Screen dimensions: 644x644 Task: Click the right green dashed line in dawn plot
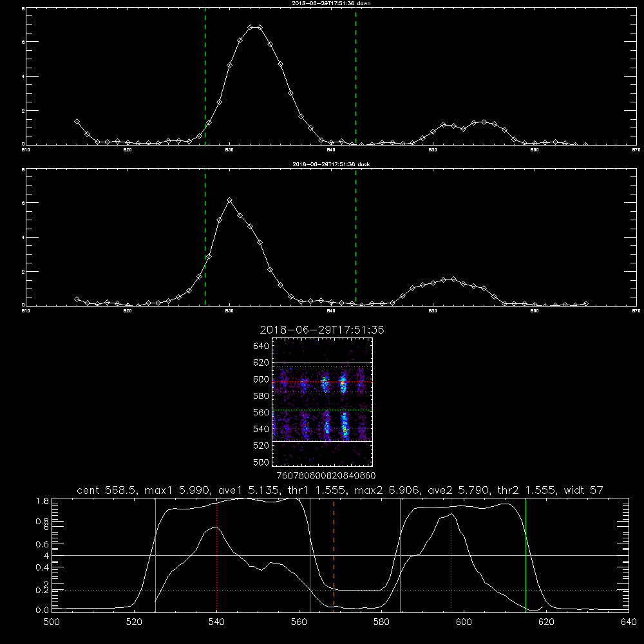[x=355, y=78]
